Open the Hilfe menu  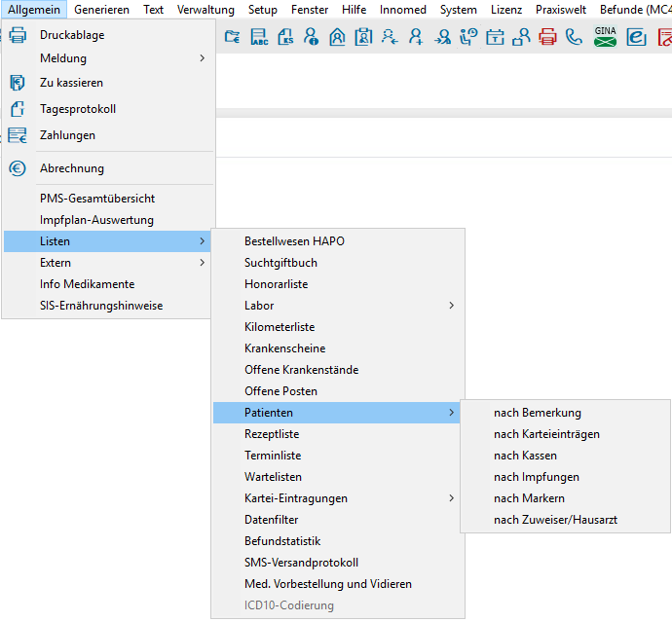[354, 10]
